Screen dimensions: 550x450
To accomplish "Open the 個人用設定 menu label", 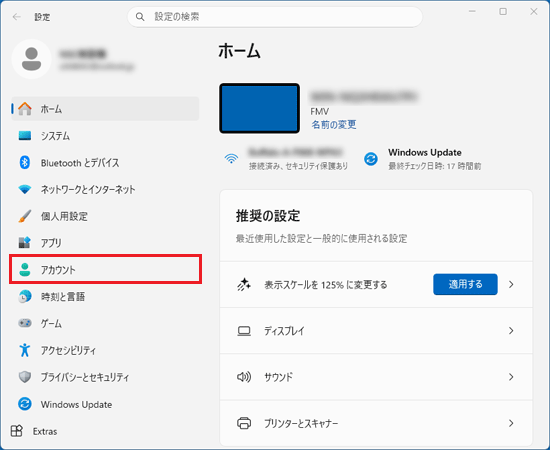I will pos(64,216).
